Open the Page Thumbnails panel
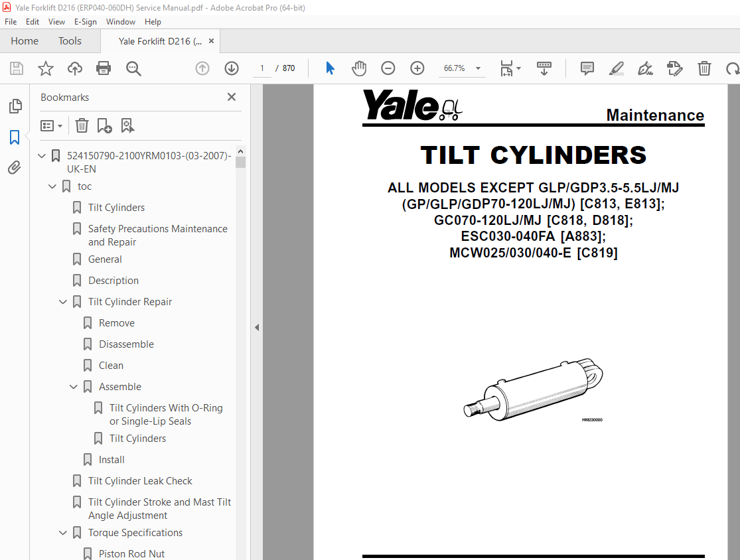 [15, 106]
